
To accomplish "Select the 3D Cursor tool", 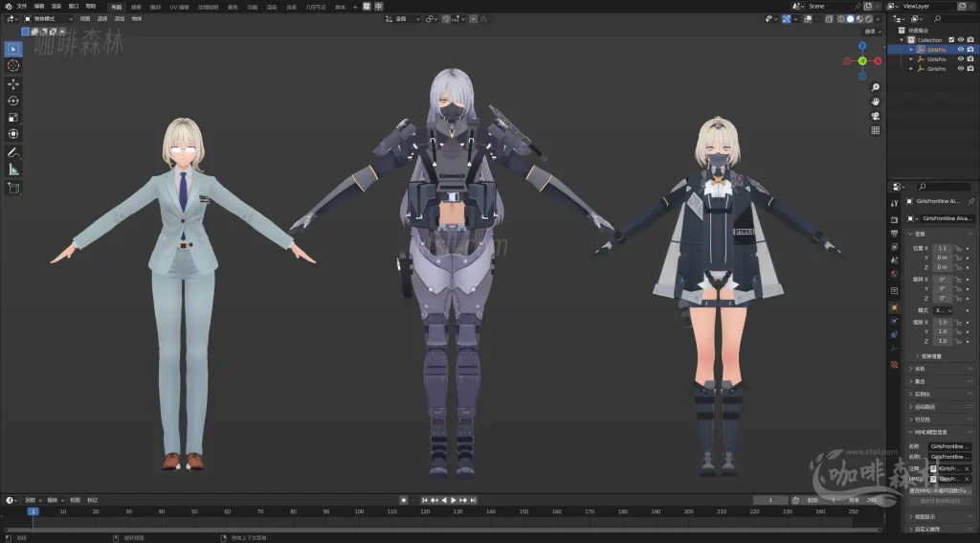I will point(13,66).
